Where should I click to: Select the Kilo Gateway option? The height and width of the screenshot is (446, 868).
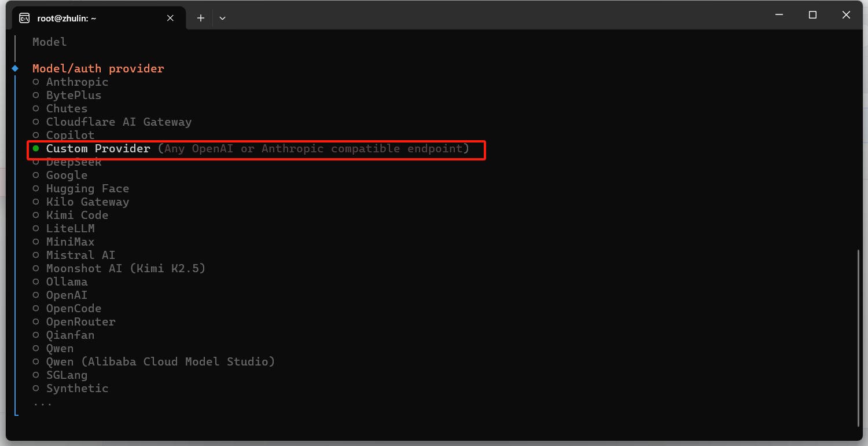pos(81,202)
